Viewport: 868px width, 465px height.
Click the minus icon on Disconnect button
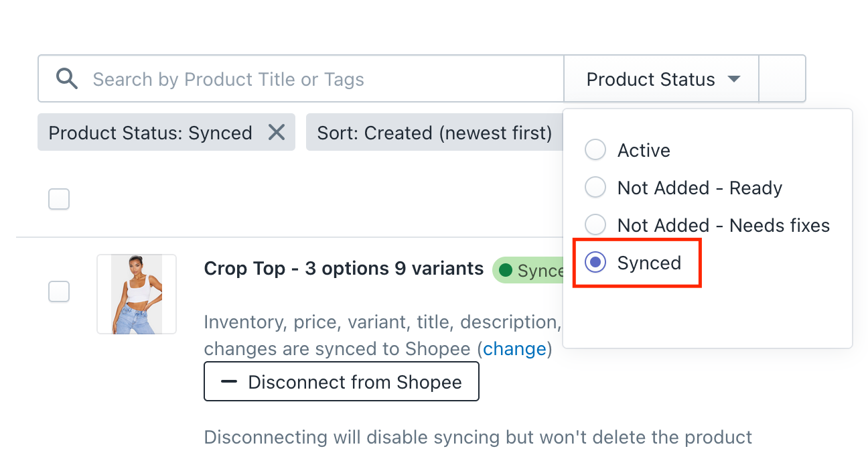coord(229,382)
